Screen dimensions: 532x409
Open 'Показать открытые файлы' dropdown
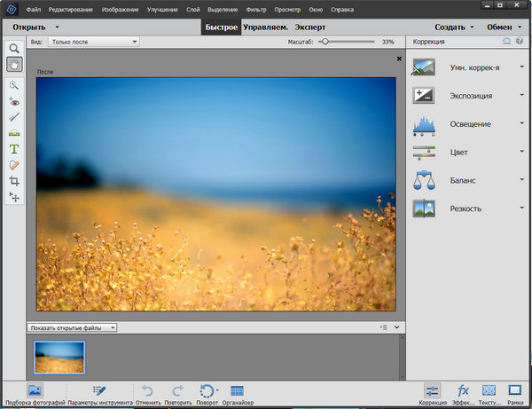pos(73,327)
